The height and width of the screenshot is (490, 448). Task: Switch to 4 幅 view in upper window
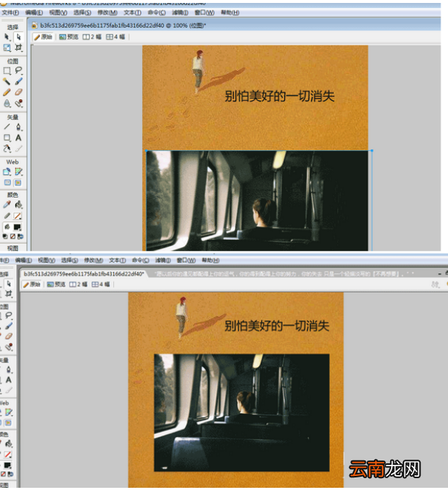click(116, 37)
